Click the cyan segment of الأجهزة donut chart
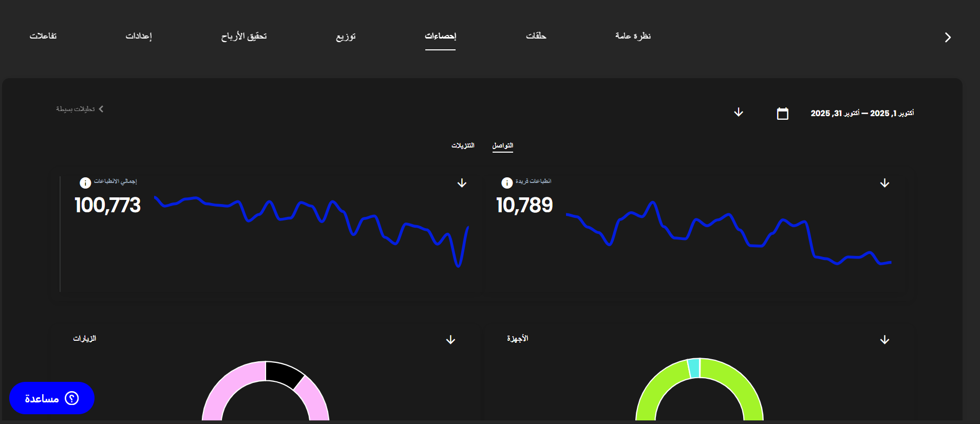The width and height of the screenshot is (980, 424). [694, 368]
